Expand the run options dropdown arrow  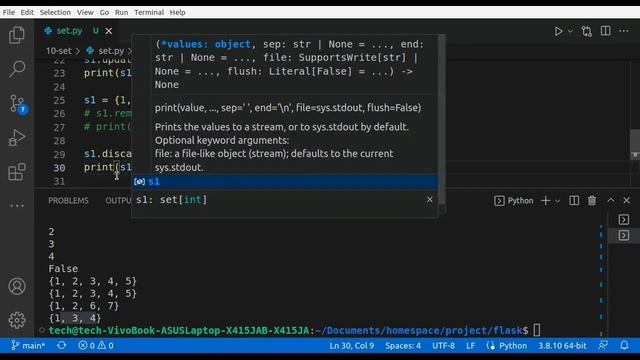click(570, 31)
